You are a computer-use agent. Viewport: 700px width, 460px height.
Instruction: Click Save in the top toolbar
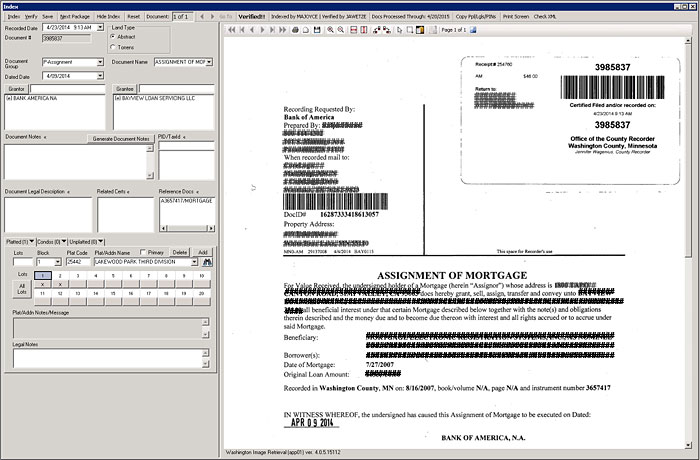[x=48, y=17]
